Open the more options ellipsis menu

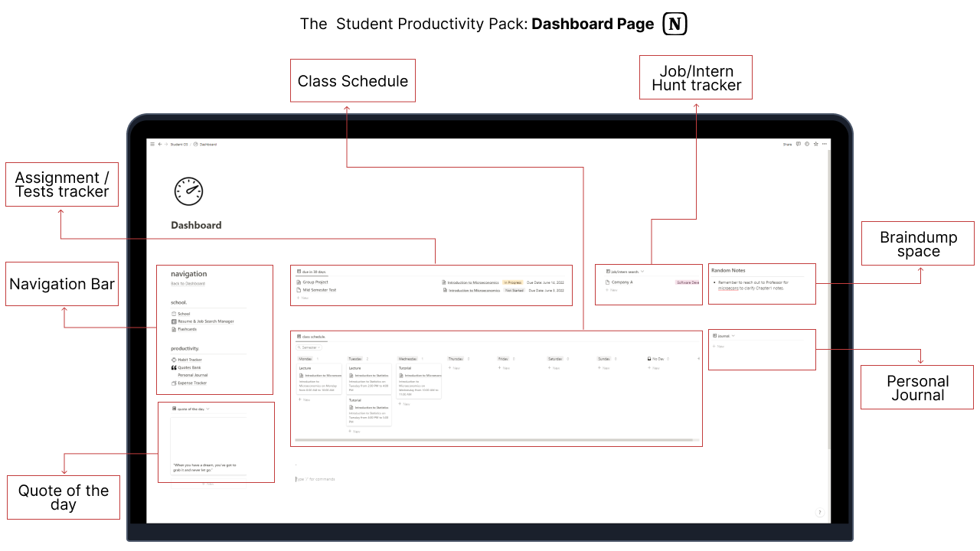click(x=825, y=144)
